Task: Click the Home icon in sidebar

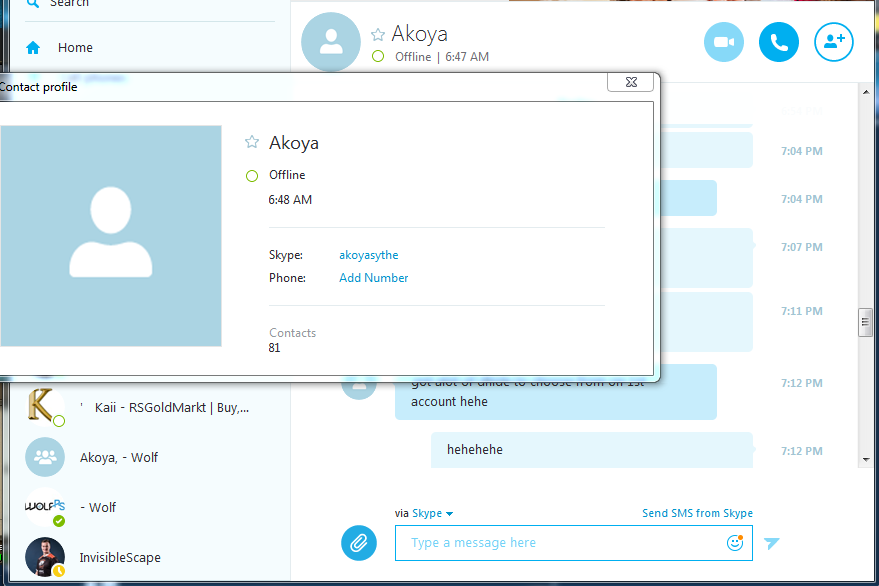Action: [33, 48]
